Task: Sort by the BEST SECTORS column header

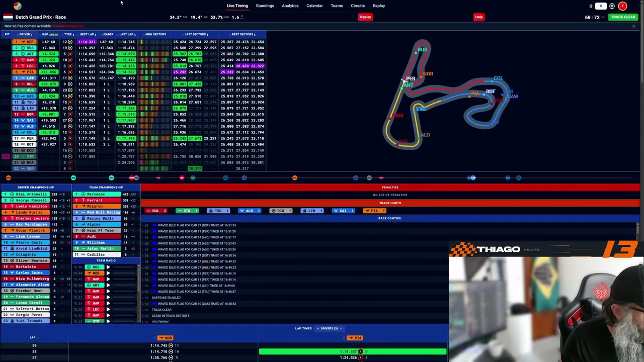Action: click(x=243, y=34)
